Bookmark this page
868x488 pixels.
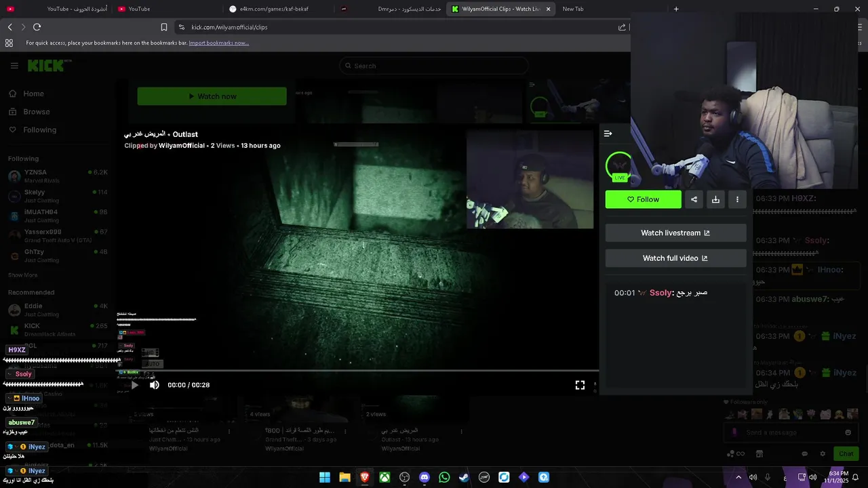click(164, 27)
